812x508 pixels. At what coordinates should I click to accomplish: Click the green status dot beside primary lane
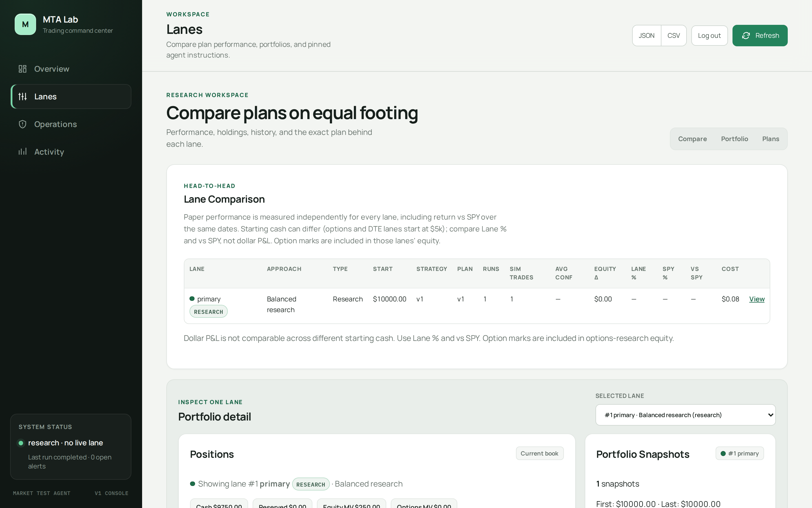(192, 299)
